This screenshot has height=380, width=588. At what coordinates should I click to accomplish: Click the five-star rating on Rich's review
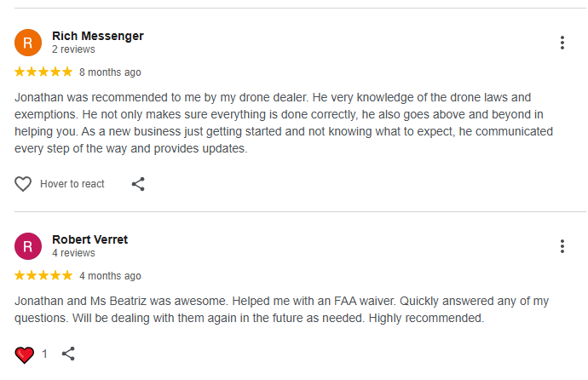pyautogui.click(x=43, y=72)
